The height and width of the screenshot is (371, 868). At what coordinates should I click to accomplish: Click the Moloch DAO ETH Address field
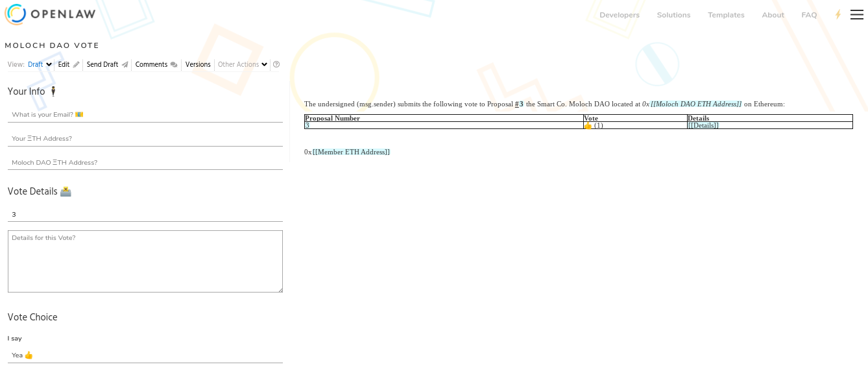pyautogui.click(x=145, y=163)
